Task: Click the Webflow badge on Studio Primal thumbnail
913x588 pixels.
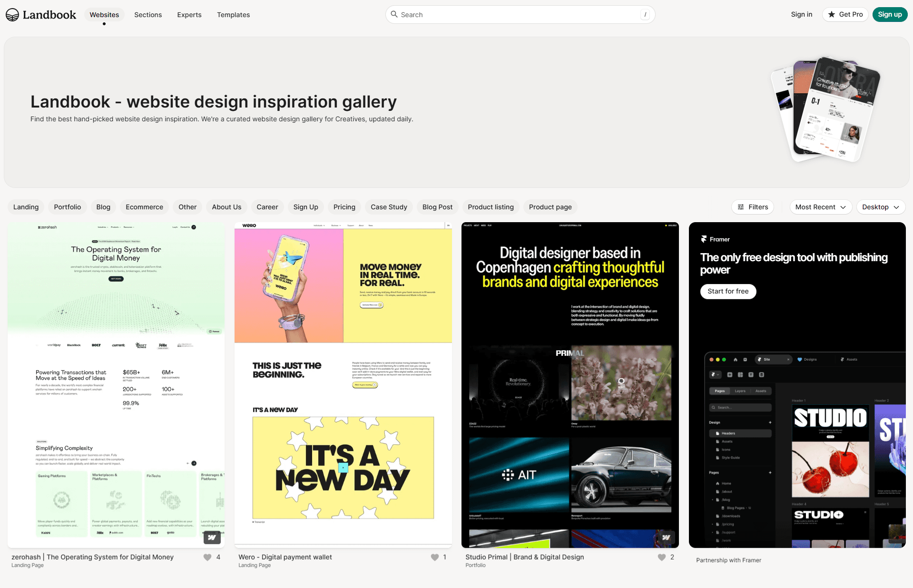Action: click(x=667, y=538)
